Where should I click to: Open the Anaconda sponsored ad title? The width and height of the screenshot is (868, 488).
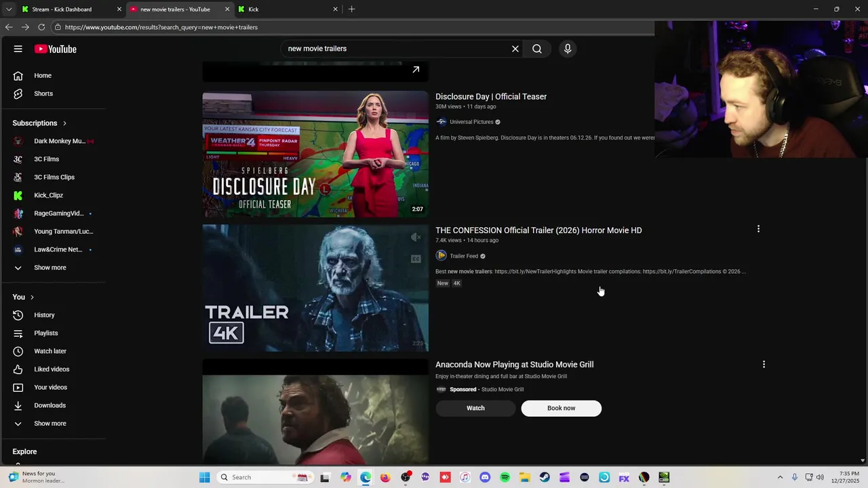click(x=514, y=365)
